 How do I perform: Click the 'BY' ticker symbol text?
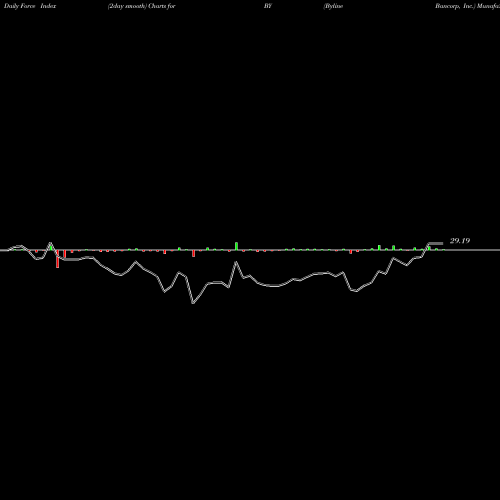268,6
